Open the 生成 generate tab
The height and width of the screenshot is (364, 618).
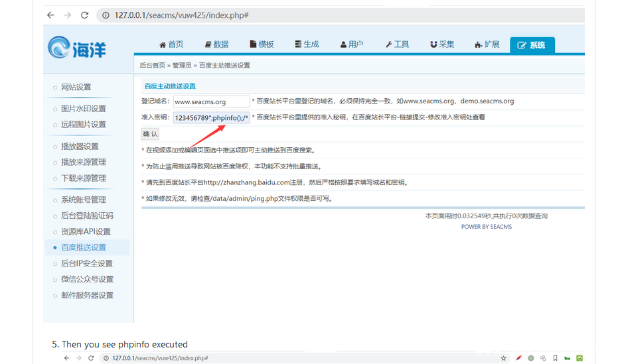point(307,44)
